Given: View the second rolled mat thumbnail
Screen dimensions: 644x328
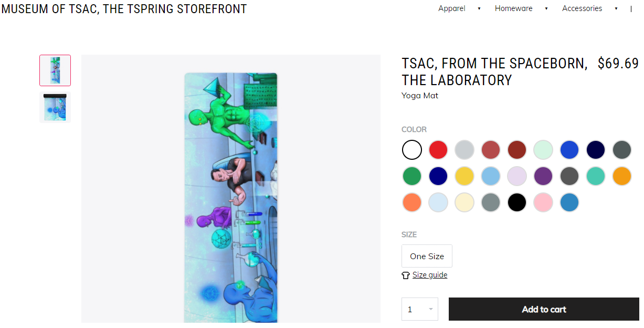Looking at the screenshot, I should pos(55,107).
